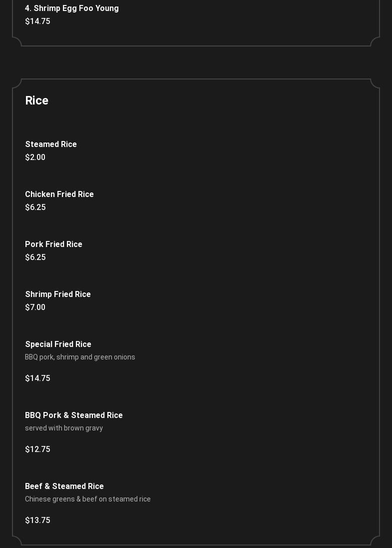This screenshot has width=392, height=548.
Task: Click the price under Chicken Fried Rice
Action: point(35,207)
